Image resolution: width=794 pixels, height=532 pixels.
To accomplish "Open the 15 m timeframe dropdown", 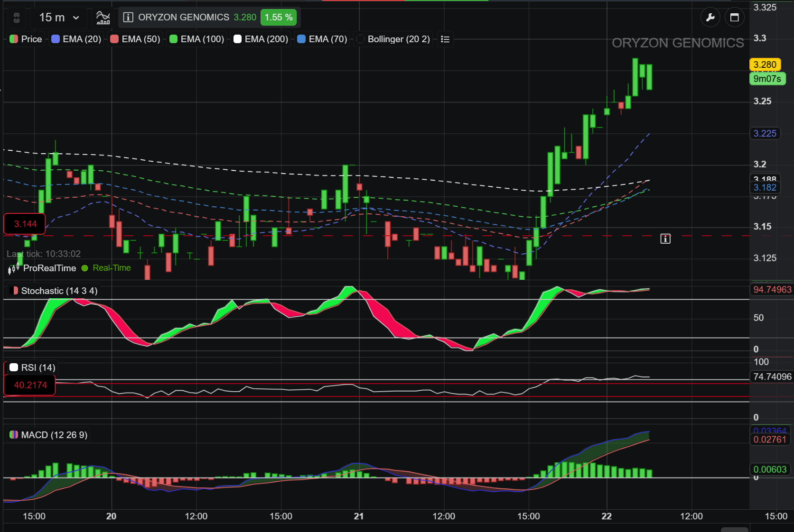I will point(59,18).
